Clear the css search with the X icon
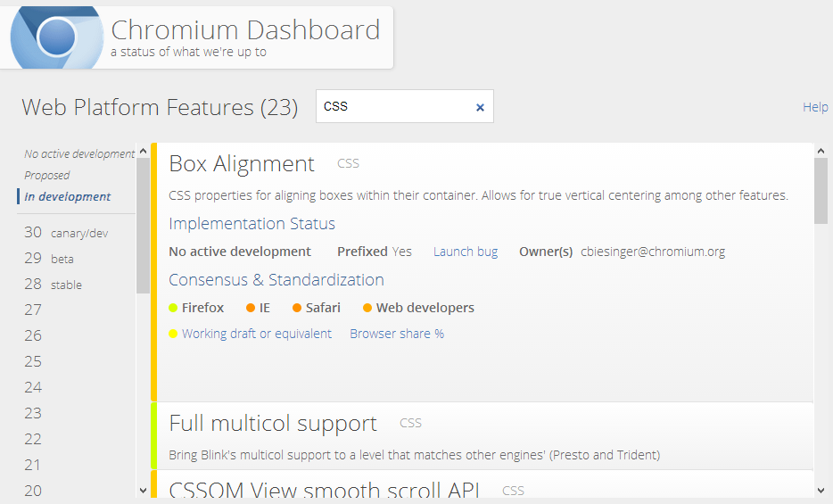The width and height of the screenshot is (833, 504). (480, 107)
